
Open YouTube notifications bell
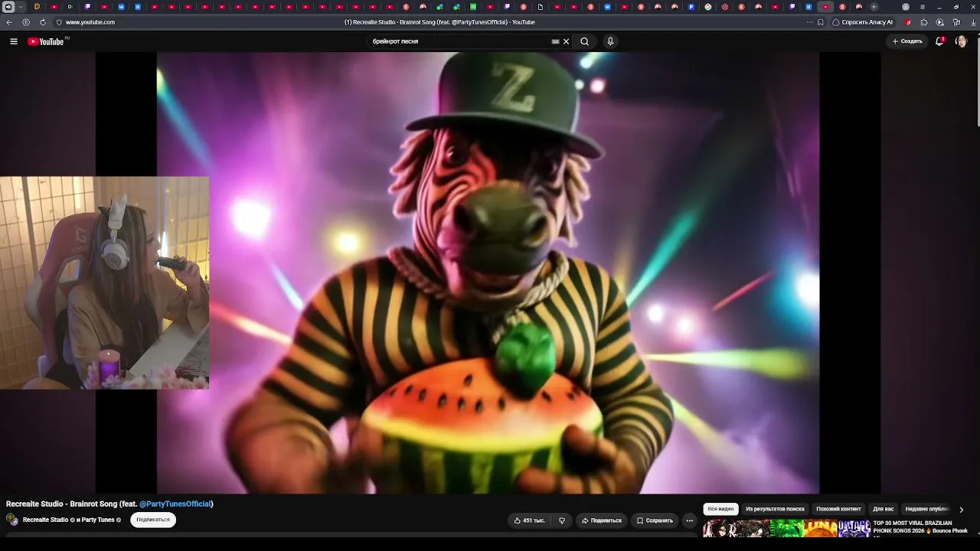(x=939, y=41)
